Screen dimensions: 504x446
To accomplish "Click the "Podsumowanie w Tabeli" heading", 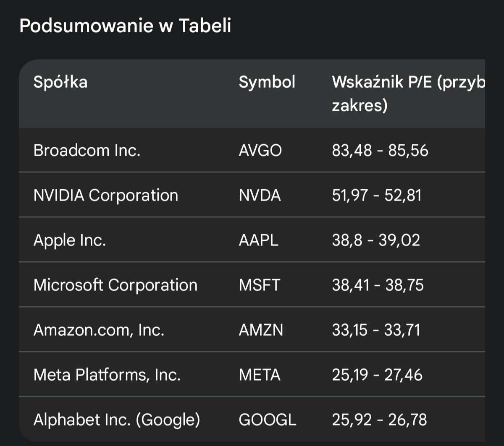I will pyautogui.click(x=125, y=26).
